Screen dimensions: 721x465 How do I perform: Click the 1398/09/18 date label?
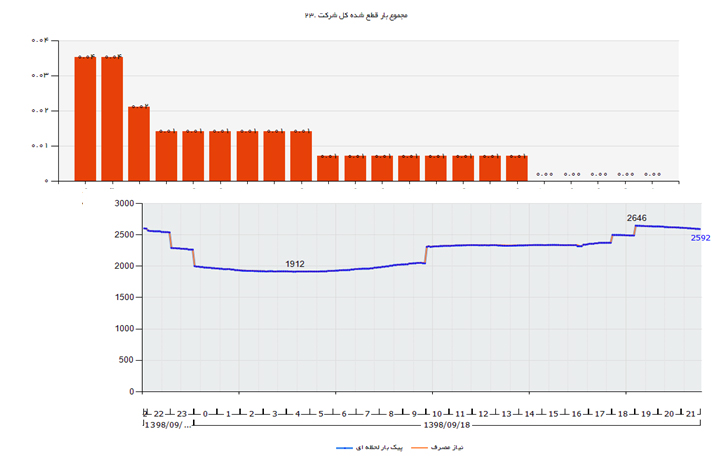coord(447,424)
